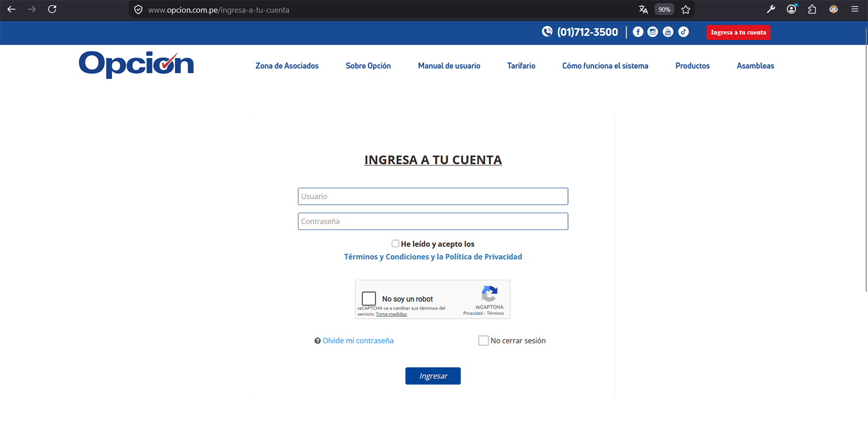Screen dimensions: 868x429
Task: Bookmark this page with the star icon
Action: click(x=686, y=9)
